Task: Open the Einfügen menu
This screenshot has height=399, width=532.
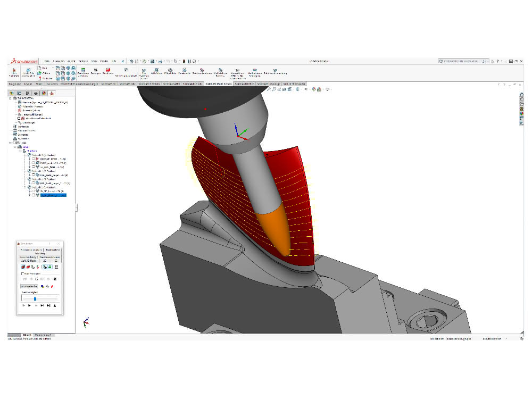Action: (x=83, y=61)
